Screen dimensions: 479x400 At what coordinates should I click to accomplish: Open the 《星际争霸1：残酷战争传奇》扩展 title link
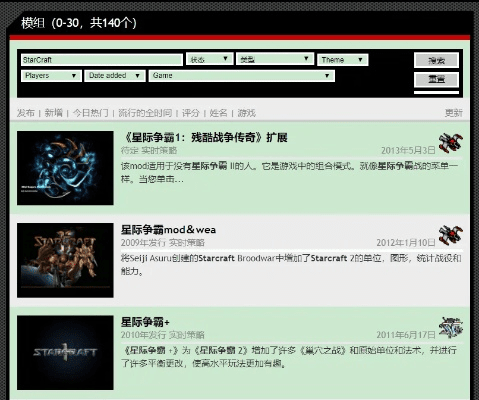coord(204,137)
